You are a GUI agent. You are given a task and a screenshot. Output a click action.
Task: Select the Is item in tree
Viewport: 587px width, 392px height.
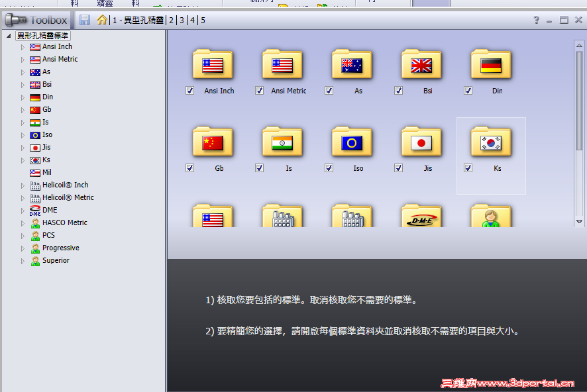pos(45,122)
